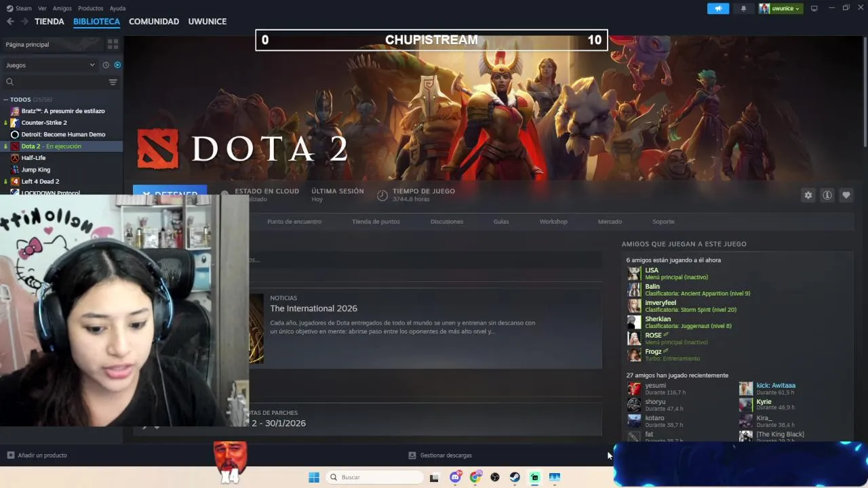Toggle the recent activity clock sort icon
The image size is (868, 488).
pos(106,65)
